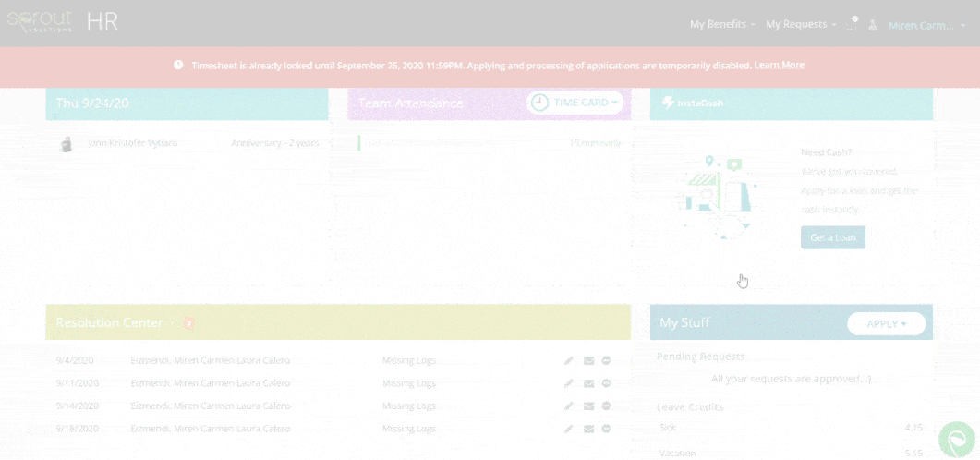This screenshot has height=460, width=980.
Task: Expand the My Benefits menu
Action: tap(722, 25)
